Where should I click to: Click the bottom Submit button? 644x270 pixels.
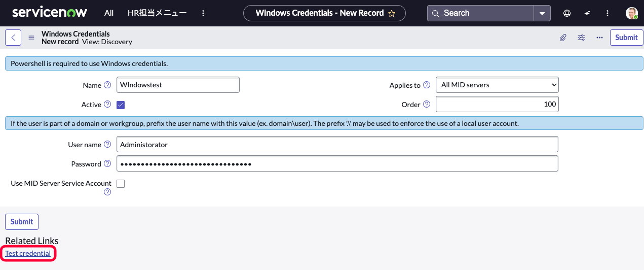(x=22, y=222)
